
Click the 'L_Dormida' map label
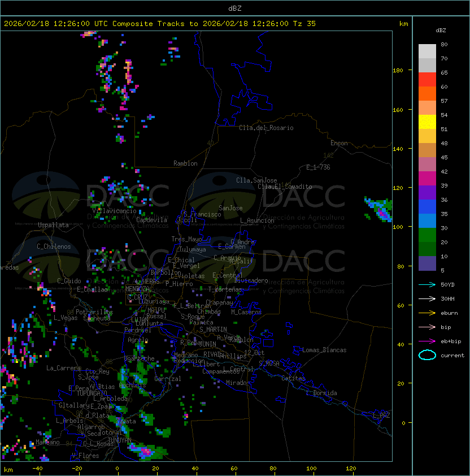pyautogui.click(x=321, y=393)
